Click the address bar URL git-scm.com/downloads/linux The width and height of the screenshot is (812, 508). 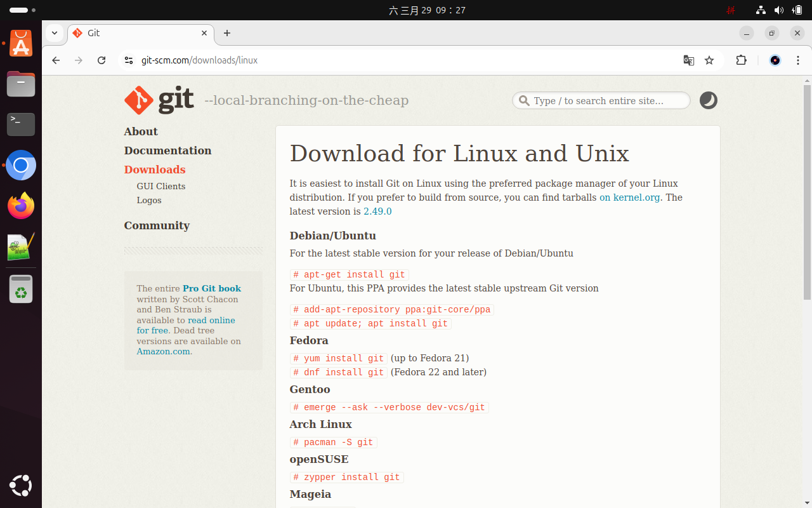pyautogui.click(x=199, y=60)
